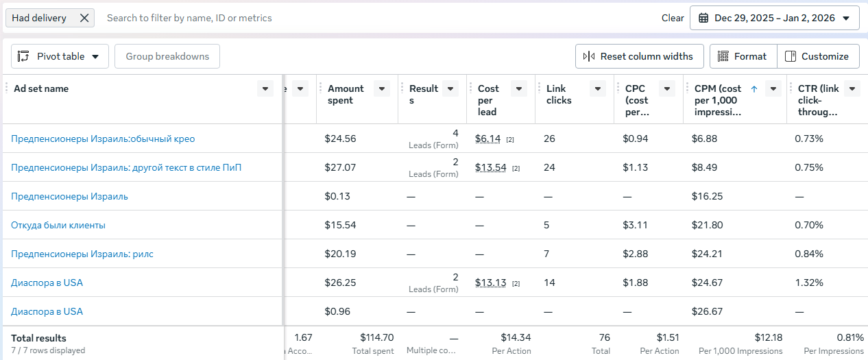Click the $12.18 total CPM value

(x=767, y=337)
